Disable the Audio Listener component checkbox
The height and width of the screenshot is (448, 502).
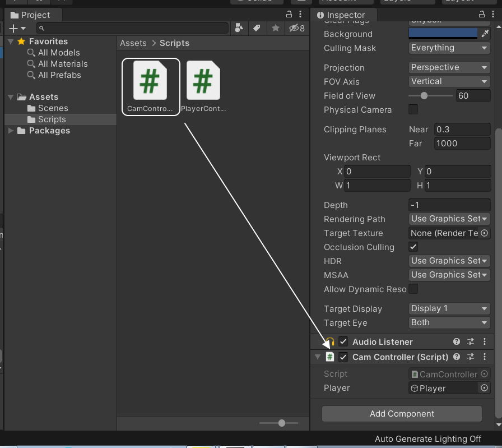pyautogui.click(x=343, y=341)
